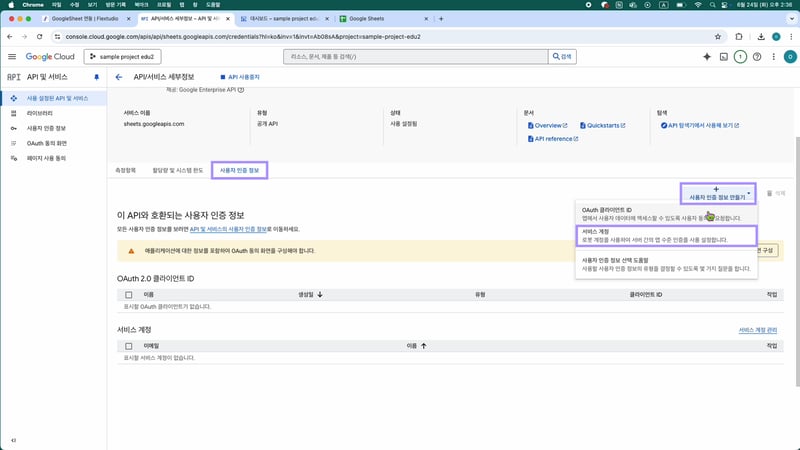
Task: Open the sample project edu2 project picker
Action: tap(122, 57)
